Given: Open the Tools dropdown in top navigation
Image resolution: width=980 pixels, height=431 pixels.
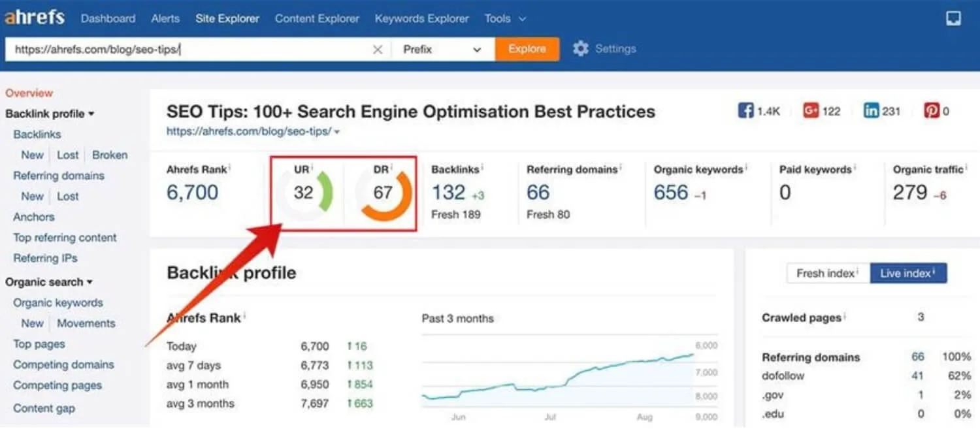Looking at the screenshot, I should [x=504, y=18].
